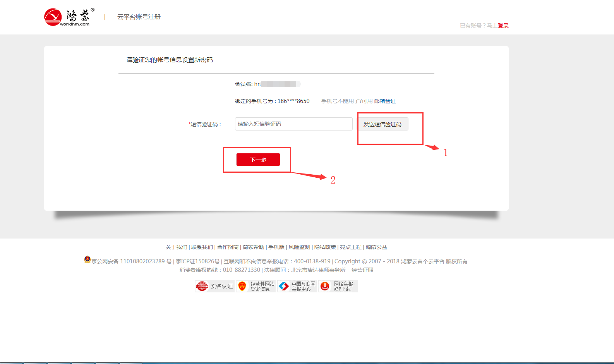This screenshot has height=364, width=614.
Task: Open the 实名认证 certification badge
Action: coord(215,286)
